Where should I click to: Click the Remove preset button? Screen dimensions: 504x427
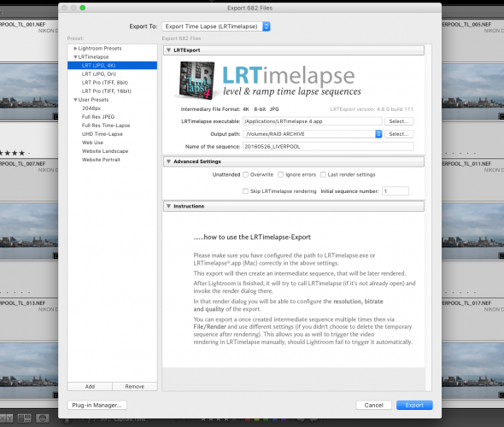click(x=135, y=387)
